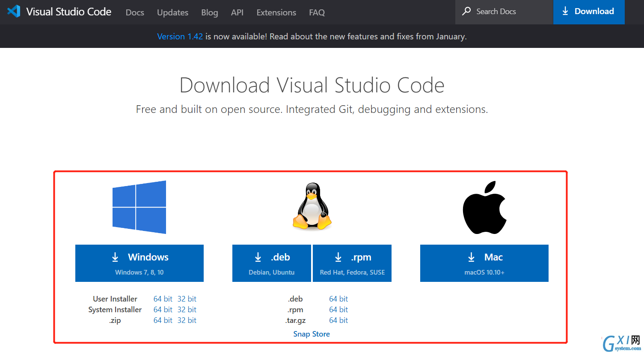The image size is (644, 352).
Task: Open the Version 1.42 link
Action: [x=180, y=36]
